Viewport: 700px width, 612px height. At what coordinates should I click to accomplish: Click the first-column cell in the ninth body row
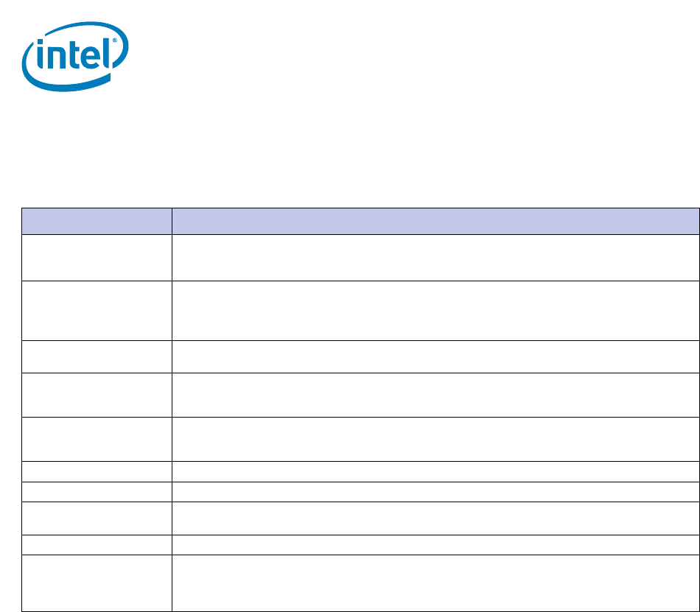coord(97,544)
